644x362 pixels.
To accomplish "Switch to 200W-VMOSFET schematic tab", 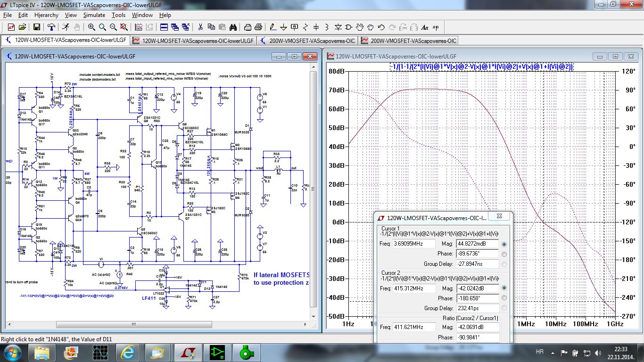I will click(307, 41).
